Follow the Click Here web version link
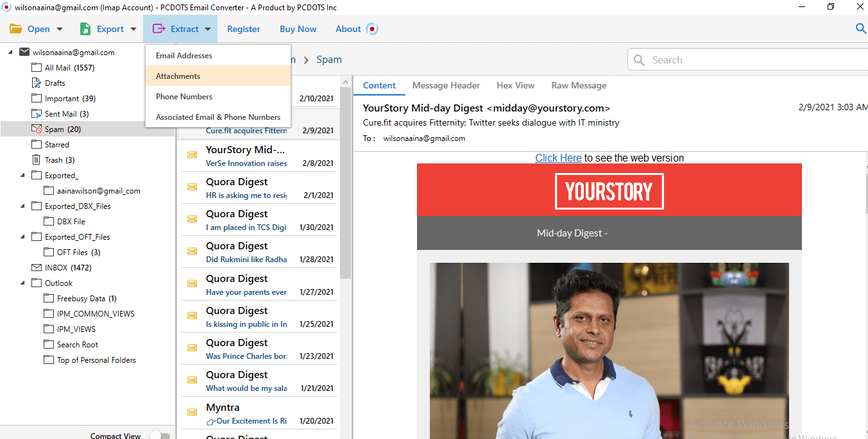Image resolution: width=868 pixels, height=439 pixels. [558, 158]
